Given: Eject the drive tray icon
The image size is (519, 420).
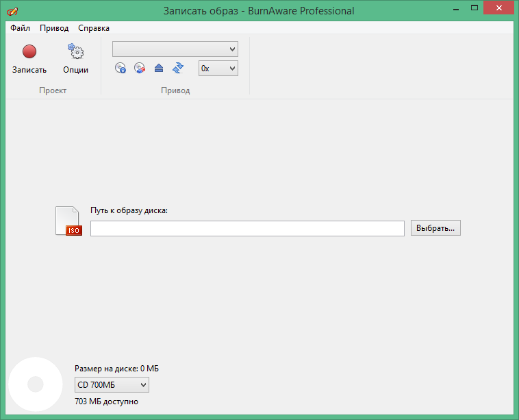Looking at the screenshot, I should click(159, 68).
